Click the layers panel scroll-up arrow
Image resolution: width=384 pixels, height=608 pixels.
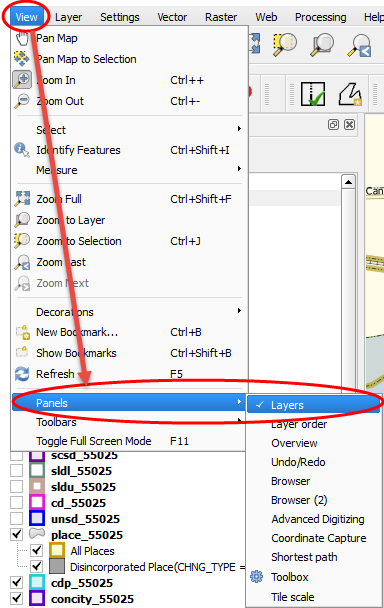(x=348, y=182)
